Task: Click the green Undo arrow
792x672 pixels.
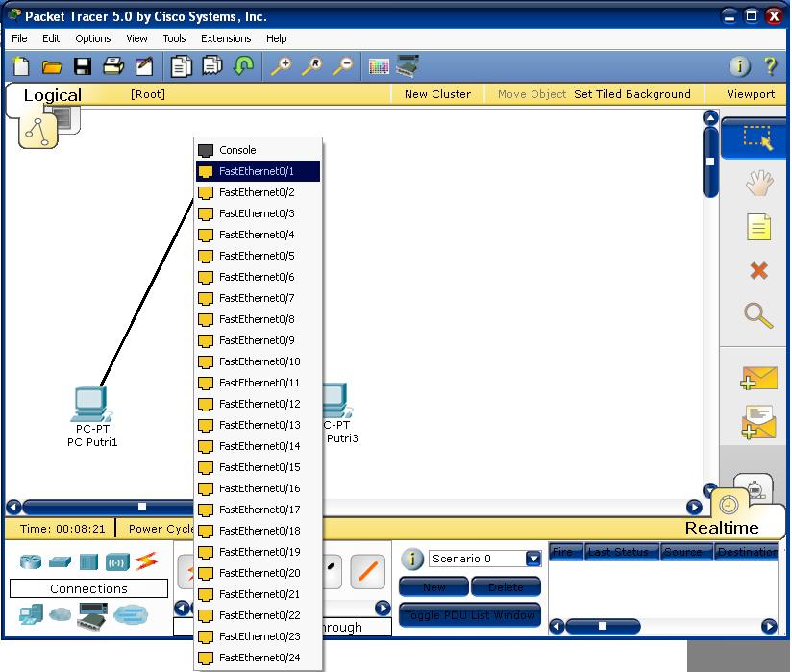Action: (x=243, y=65)
